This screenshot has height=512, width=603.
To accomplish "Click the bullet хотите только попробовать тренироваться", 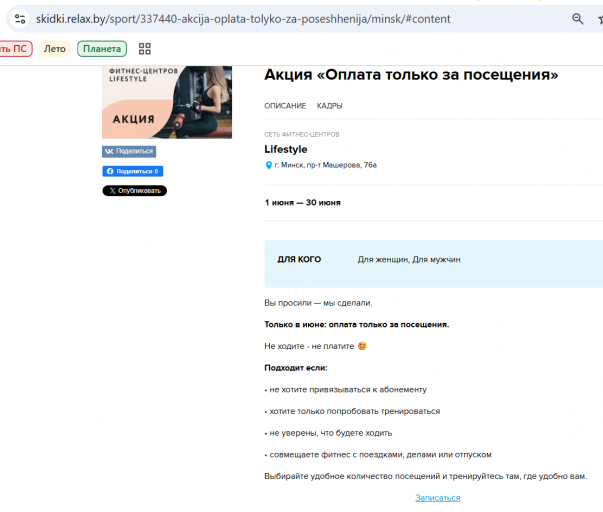I will tap(352, 411).
